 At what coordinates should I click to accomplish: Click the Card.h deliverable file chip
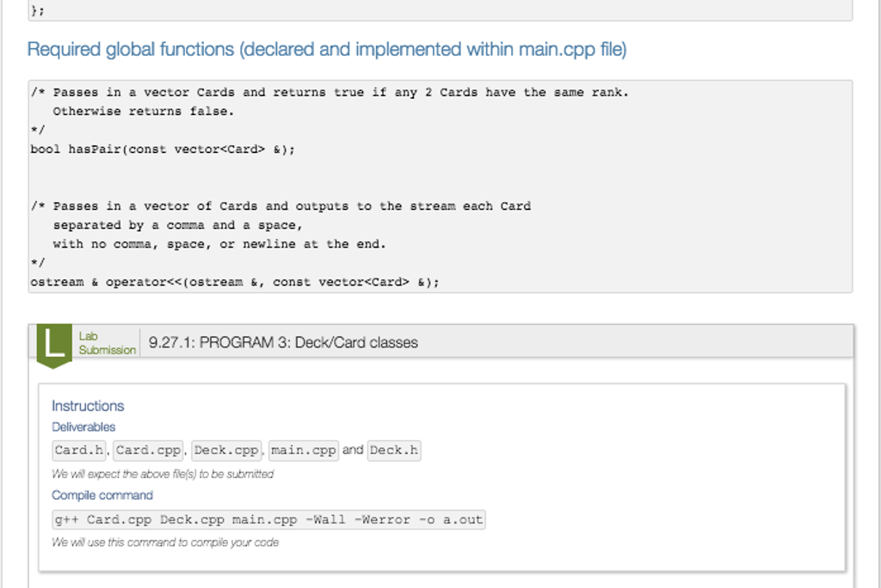click(x=79, y=450)
